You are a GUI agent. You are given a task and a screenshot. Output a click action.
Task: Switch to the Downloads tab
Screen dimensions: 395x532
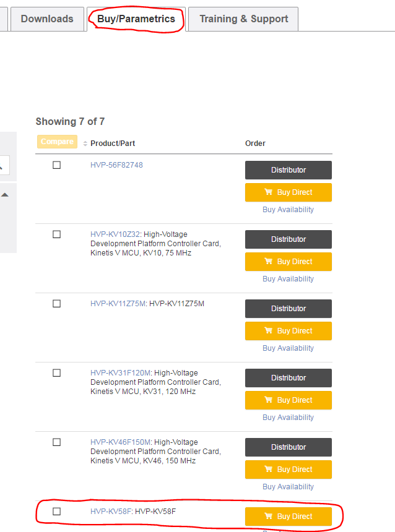[47, 19]
